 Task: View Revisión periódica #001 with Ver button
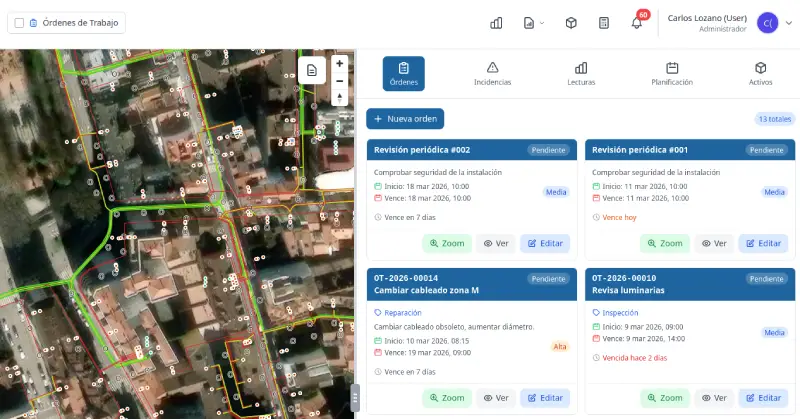tap(714, 243)
